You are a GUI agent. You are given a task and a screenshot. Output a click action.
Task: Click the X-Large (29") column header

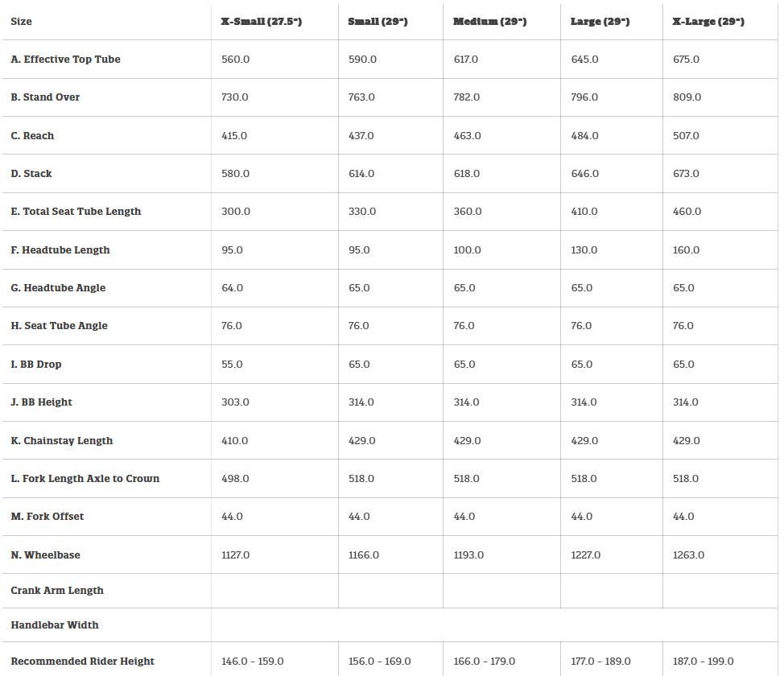tap(708, 22)
